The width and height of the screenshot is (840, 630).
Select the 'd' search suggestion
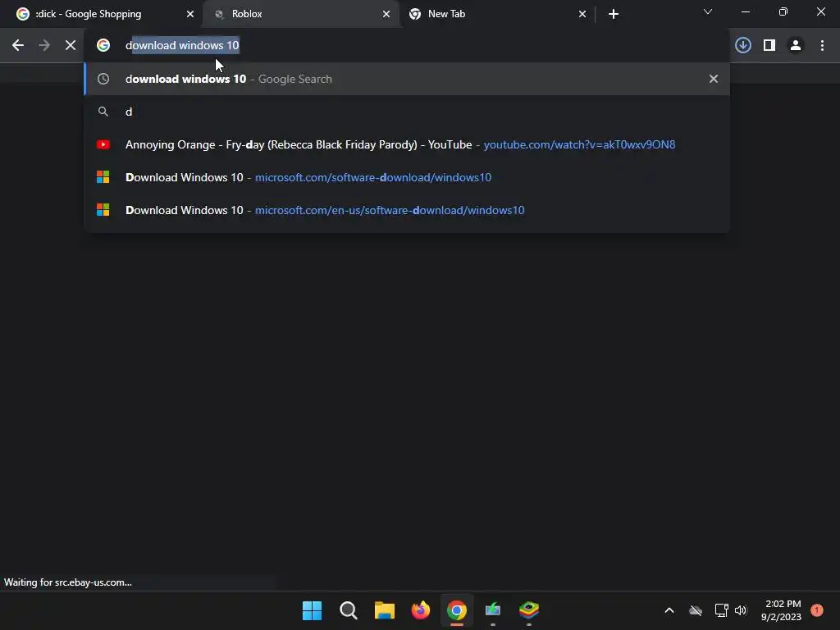click(407, 112)
